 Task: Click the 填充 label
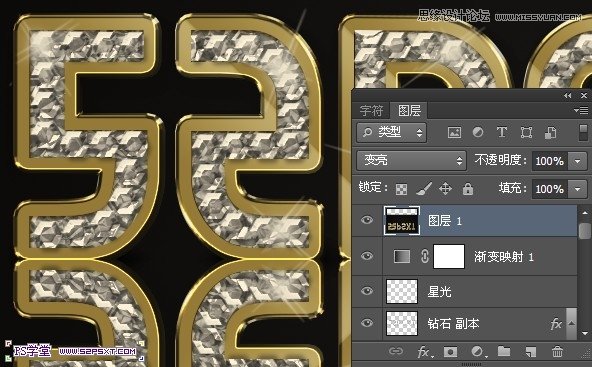512,188
